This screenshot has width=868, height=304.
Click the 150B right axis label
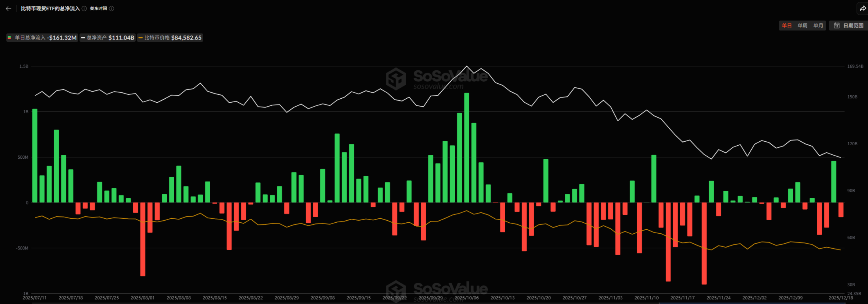pos(852,97)
